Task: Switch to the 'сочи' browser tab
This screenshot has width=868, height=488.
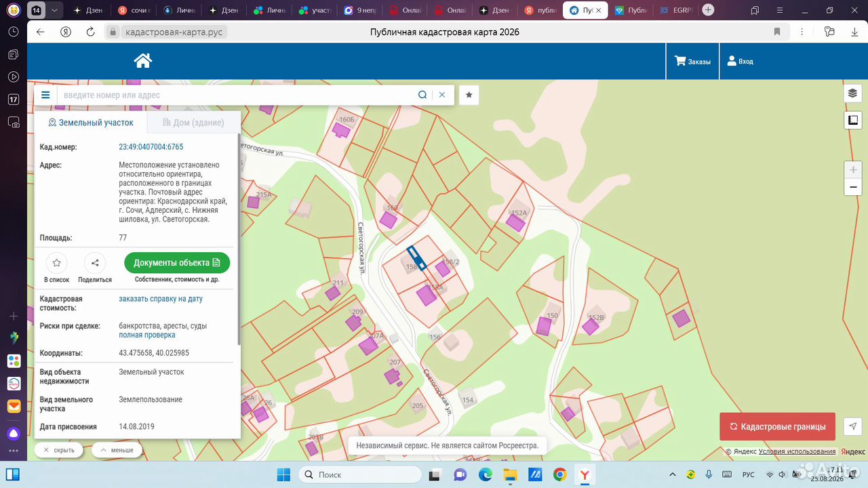Action: pos(135,10)
